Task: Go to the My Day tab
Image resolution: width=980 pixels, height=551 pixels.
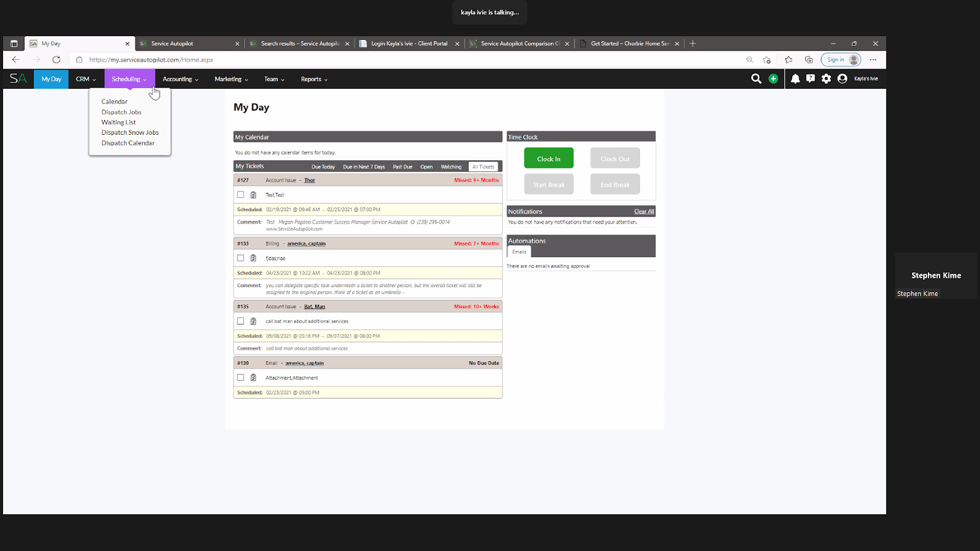Action: 51,79
